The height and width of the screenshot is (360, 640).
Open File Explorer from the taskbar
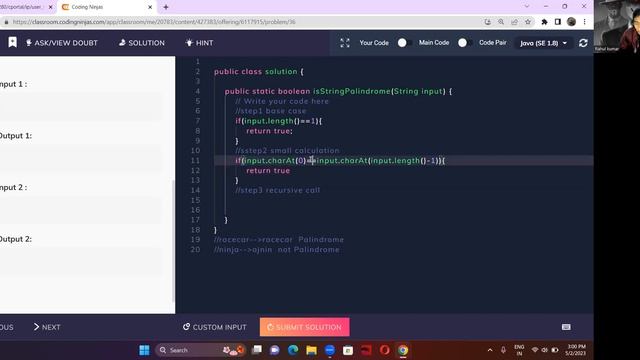click(x=311, y=350)
